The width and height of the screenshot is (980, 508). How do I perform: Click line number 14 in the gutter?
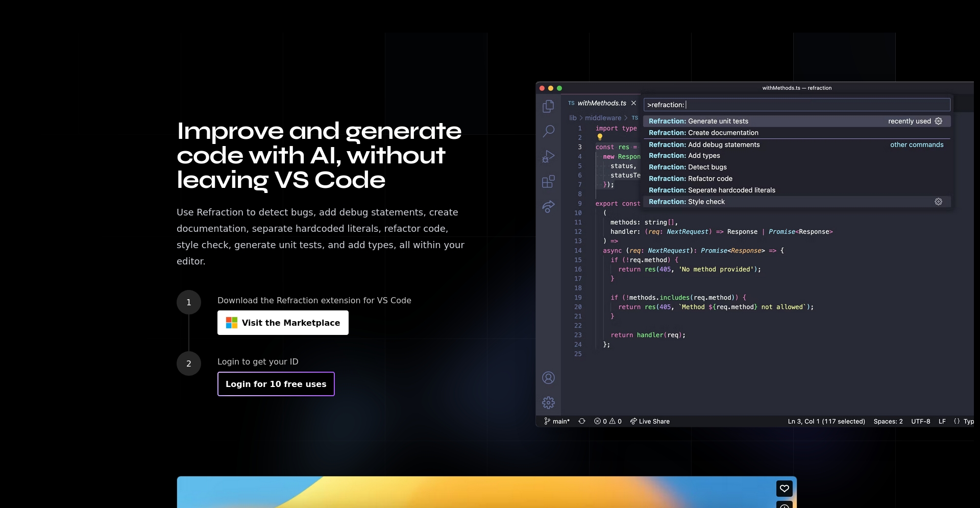pyautogui.click(x=578, y=251)
